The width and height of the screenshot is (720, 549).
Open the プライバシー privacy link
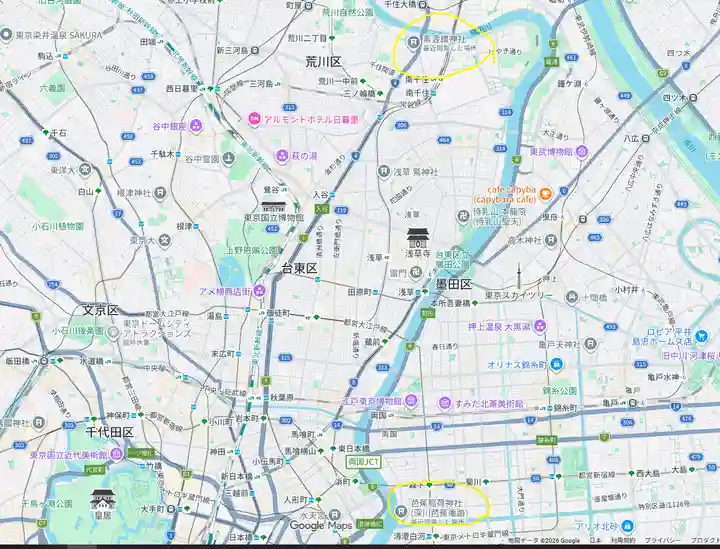point(664,540)
